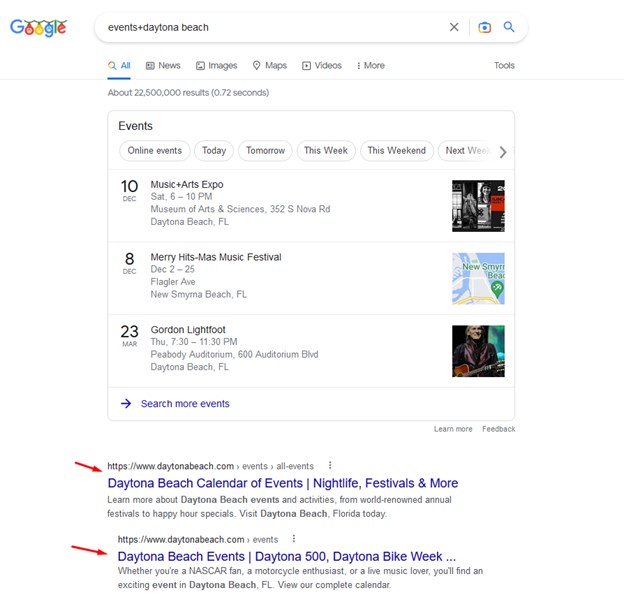This screenshot has height=595, width=624.
Task: Open the Gordon Lightfoot photo thumbnail
Action: pos(478,351)
